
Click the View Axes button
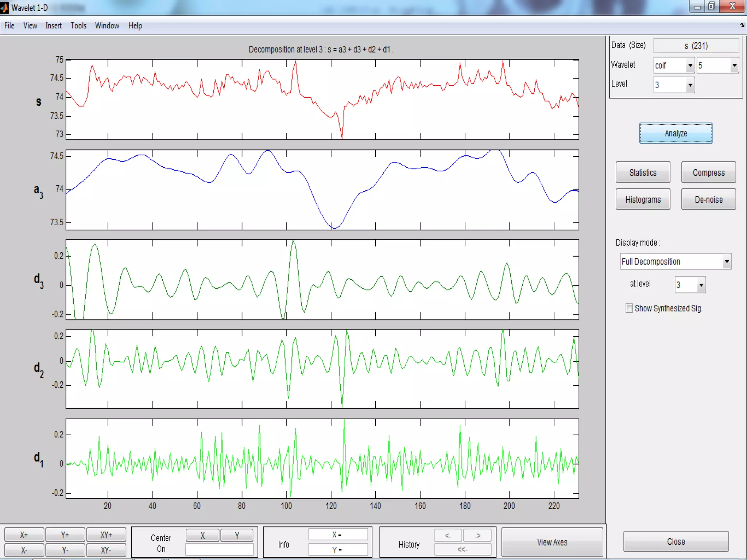pos(552,542)
